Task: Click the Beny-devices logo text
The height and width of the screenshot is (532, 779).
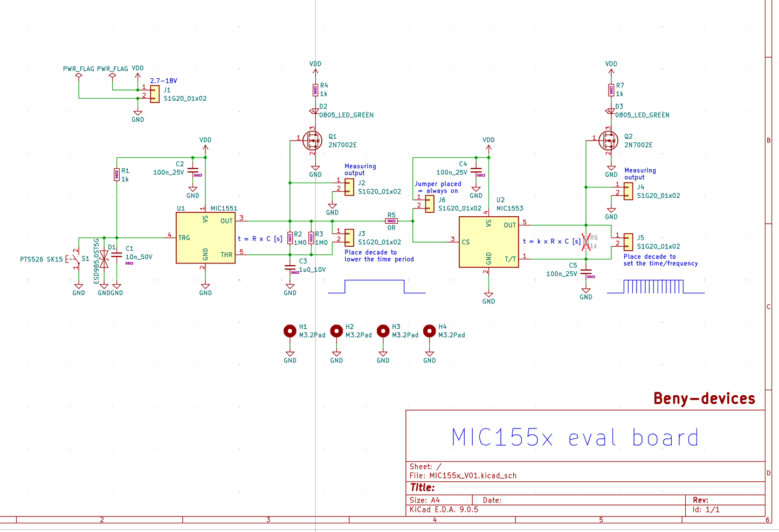Action: 704,398
